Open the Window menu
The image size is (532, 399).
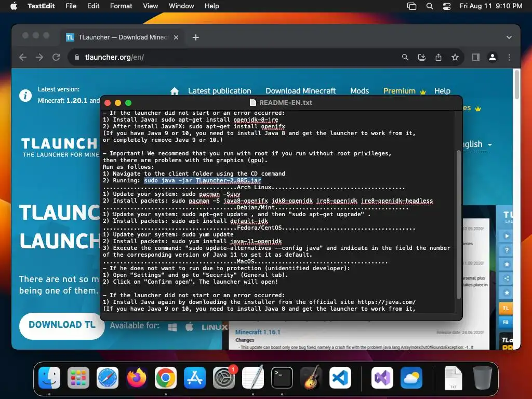pos(181,6)
